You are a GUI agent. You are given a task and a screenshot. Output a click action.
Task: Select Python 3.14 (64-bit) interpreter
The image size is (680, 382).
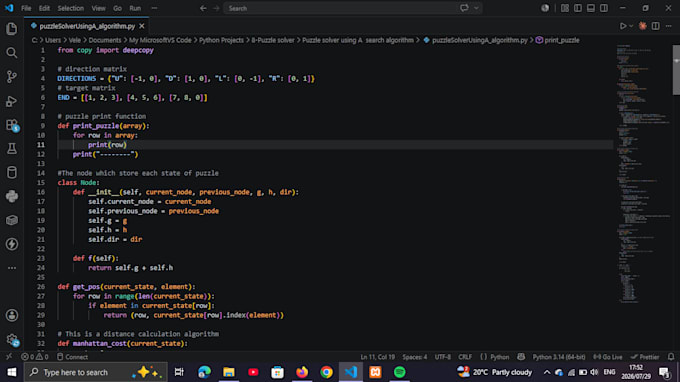(559, 357)
